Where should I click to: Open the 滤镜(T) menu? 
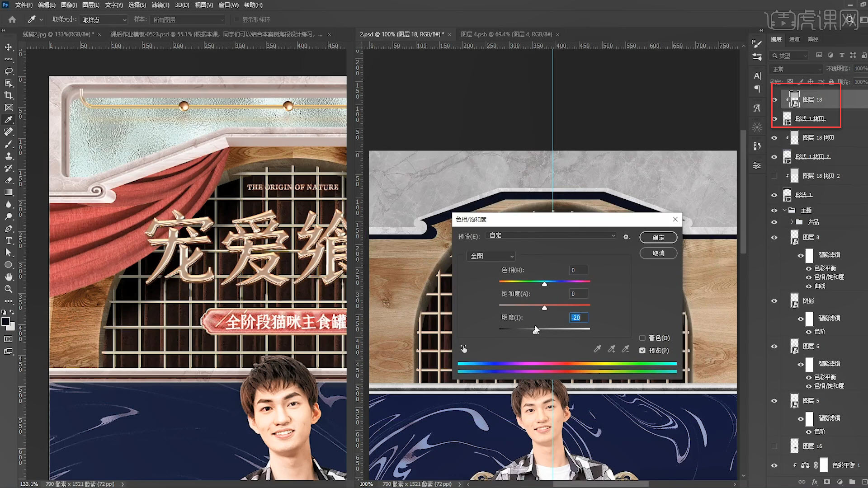160,5
